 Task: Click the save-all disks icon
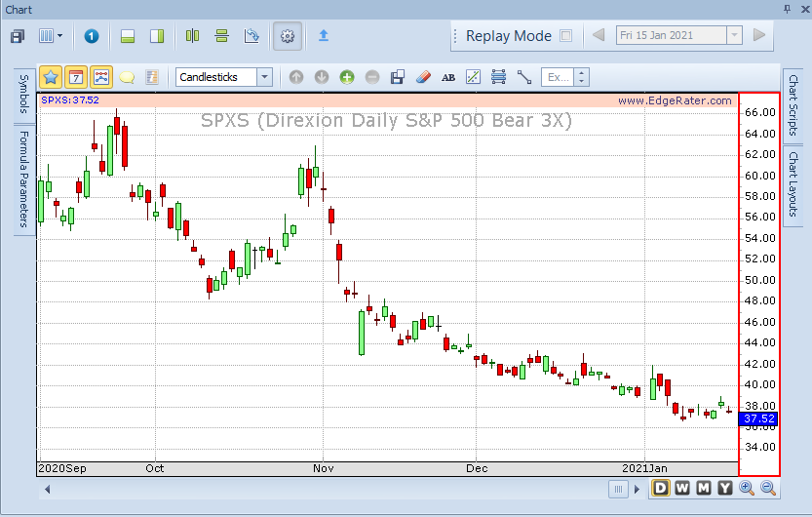point(18,36)
